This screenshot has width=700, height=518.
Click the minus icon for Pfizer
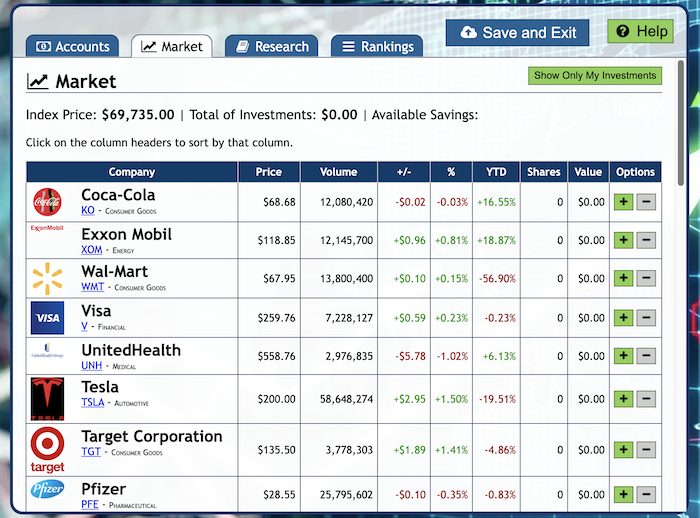(646, 494)
